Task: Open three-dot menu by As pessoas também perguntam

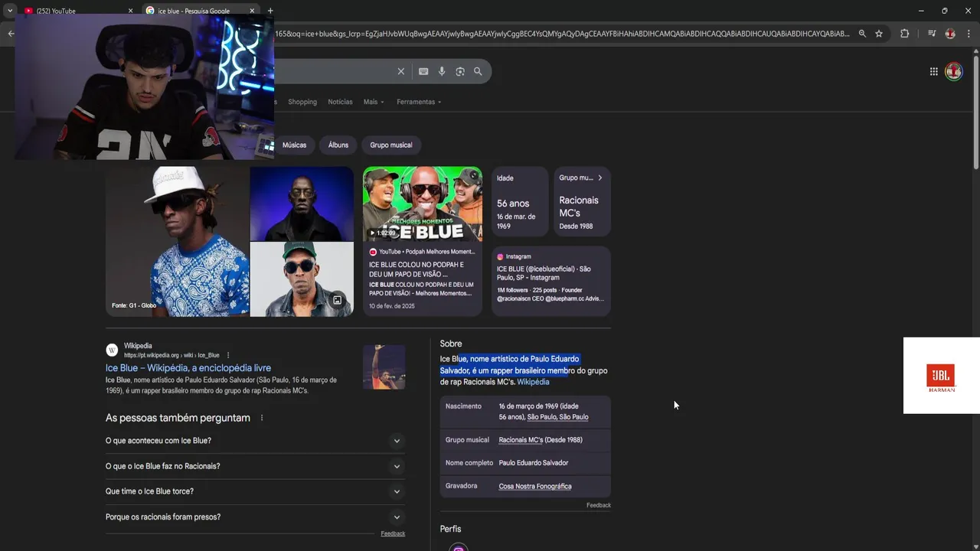Action: pos(262,418)
